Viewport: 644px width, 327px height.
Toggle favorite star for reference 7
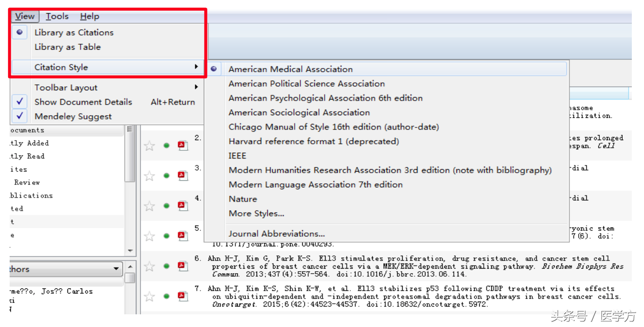pyautogui.click(x=149, y=296)
